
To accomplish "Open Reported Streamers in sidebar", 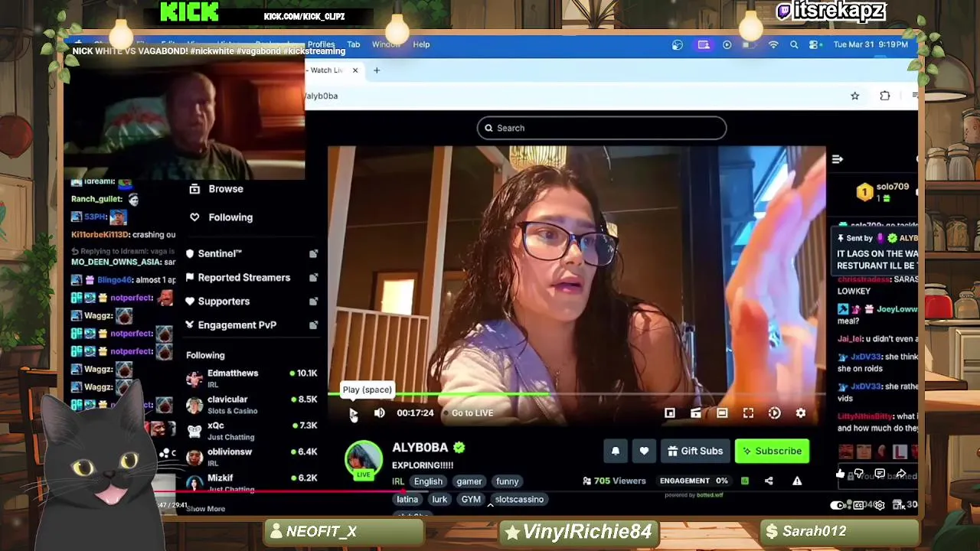I will point(238,278).
